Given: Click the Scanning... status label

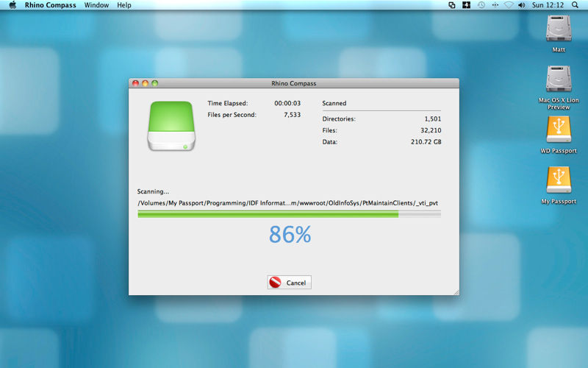Looking at the screenshot, I should pos(153,191).
